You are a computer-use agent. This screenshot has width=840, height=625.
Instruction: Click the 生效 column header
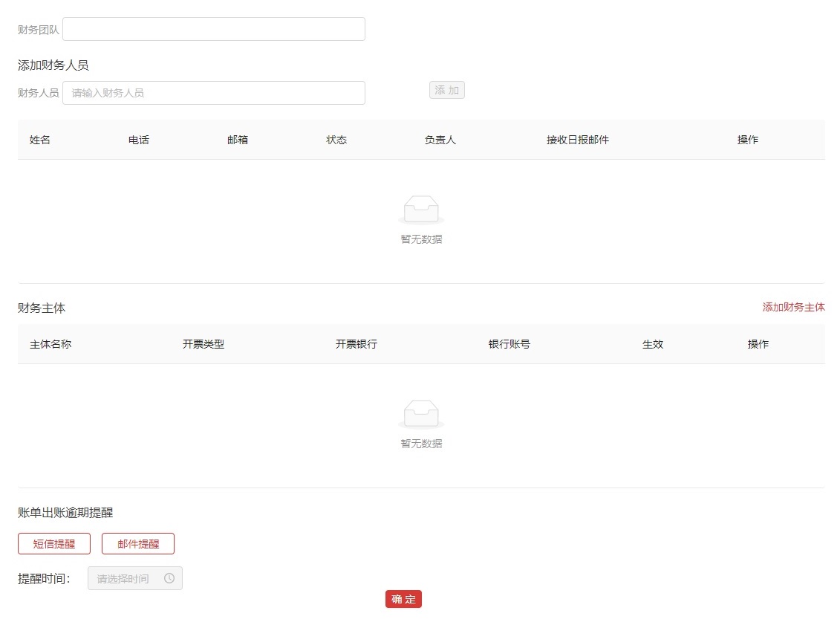pyautogui.click(x=653, y=344)
